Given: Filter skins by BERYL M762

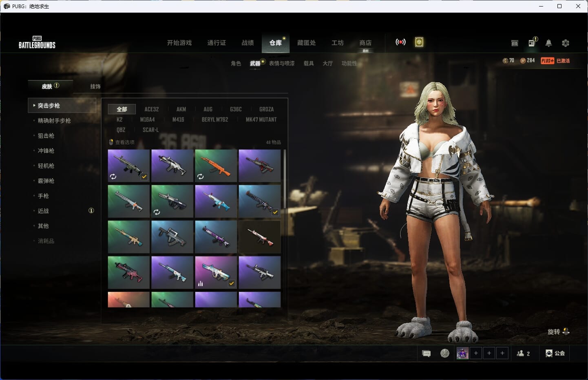Looking at the screenshot, I should tap(215, 119).
